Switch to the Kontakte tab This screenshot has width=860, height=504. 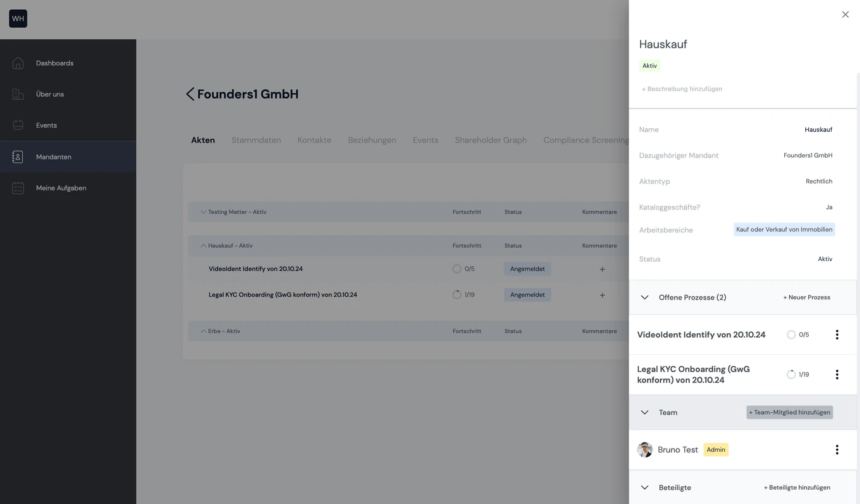[x=314, y=140]
